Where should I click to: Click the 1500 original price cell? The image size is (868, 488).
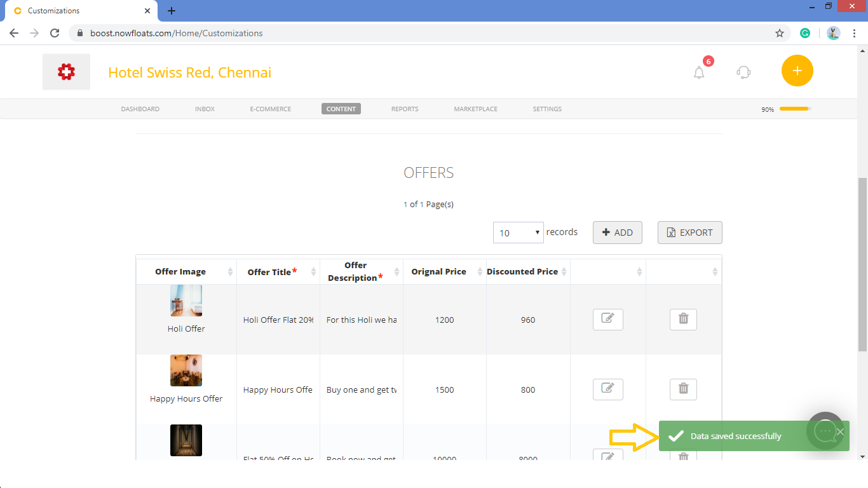[x=445, y=390]
